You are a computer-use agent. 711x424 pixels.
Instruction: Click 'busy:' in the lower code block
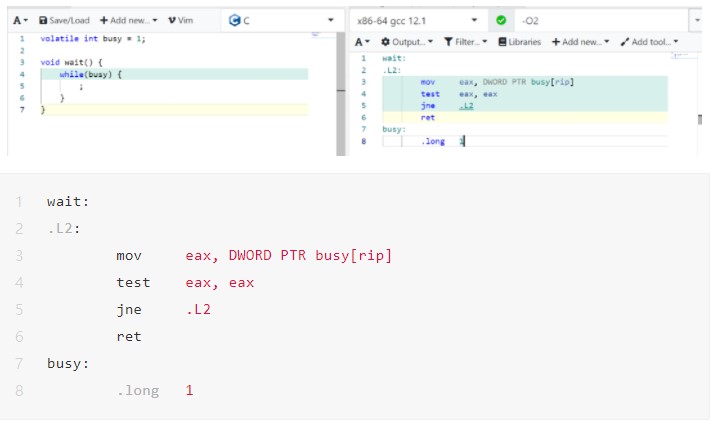pos(68,363)
